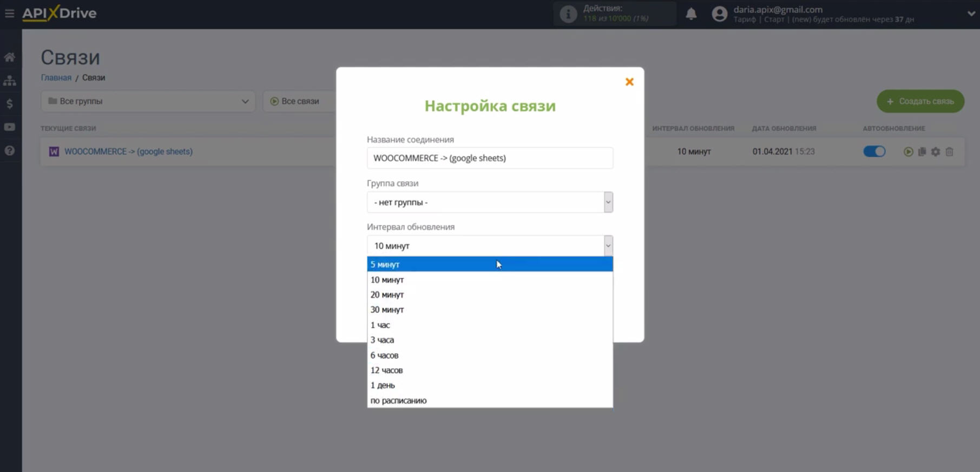Click the actions info icon in header

pos(568,14)
